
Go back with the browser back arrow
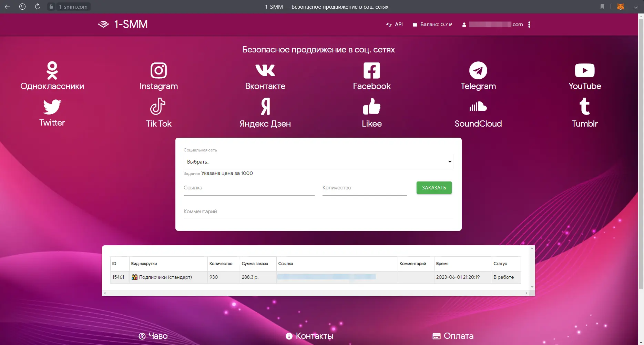tap(7, 7)
